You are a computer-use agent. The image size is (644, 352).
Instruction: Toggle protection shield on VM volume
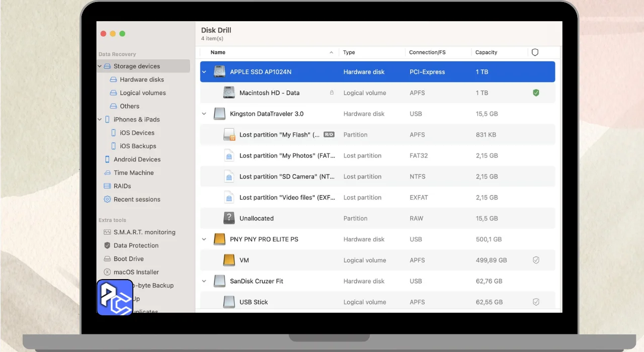pos(536,260)
